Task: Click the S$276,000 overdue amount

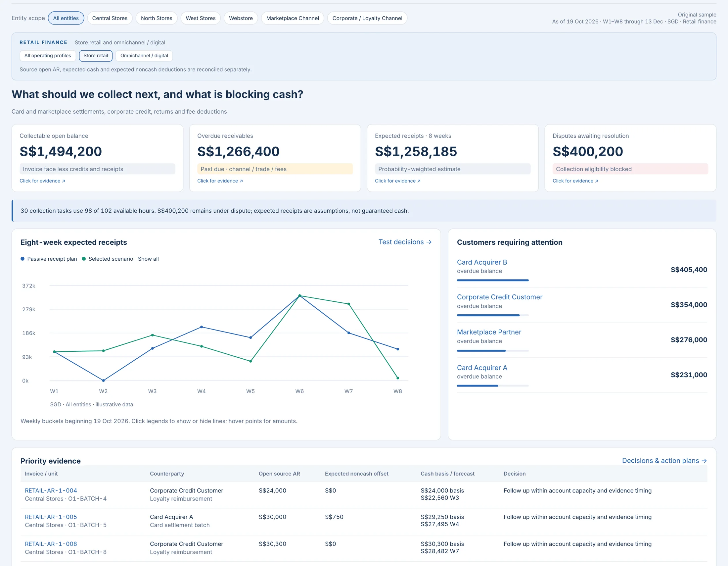Action: point(689,339)
